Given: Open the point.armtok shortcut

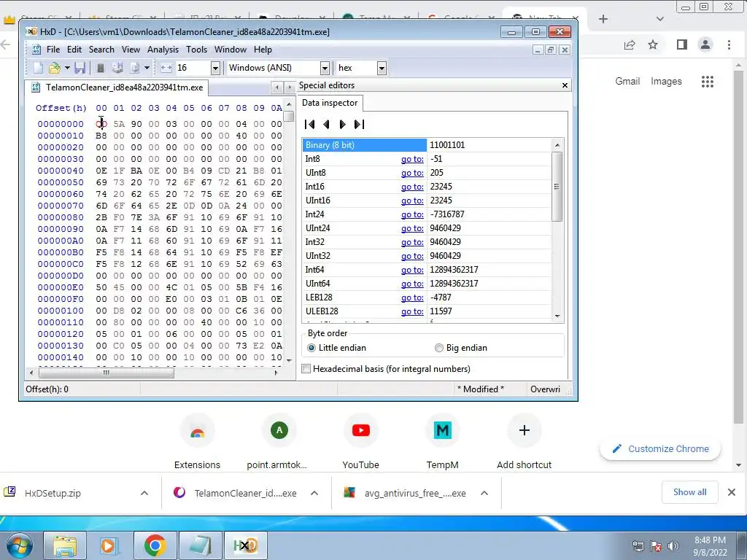Looking at the screenshot, I should click(x=279, y=430).
